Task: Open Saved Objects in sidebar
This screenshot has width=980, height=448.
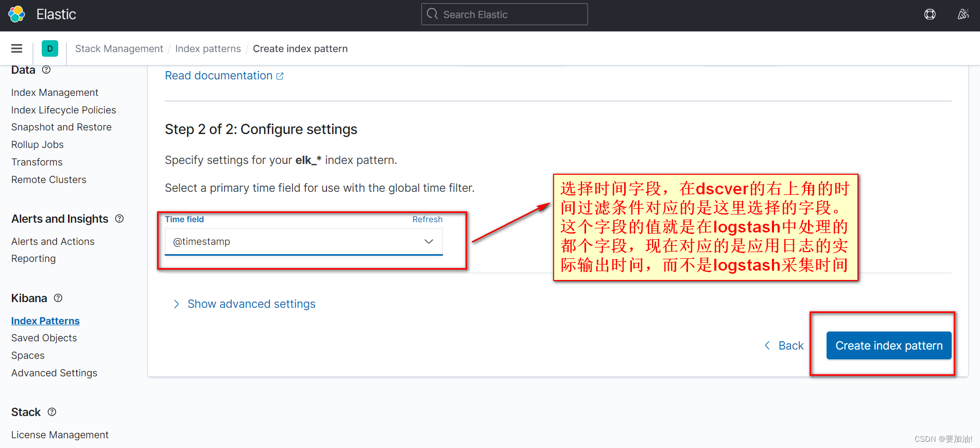Action: (44, 338)
